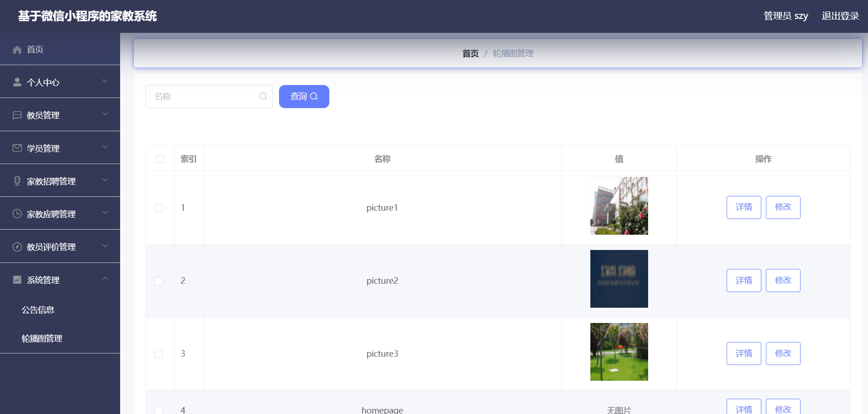The width and height of the screenshot is (868, 414).
Task: Click the chat bubble icon beside 教员管理
Action: [x=17, y=115]
